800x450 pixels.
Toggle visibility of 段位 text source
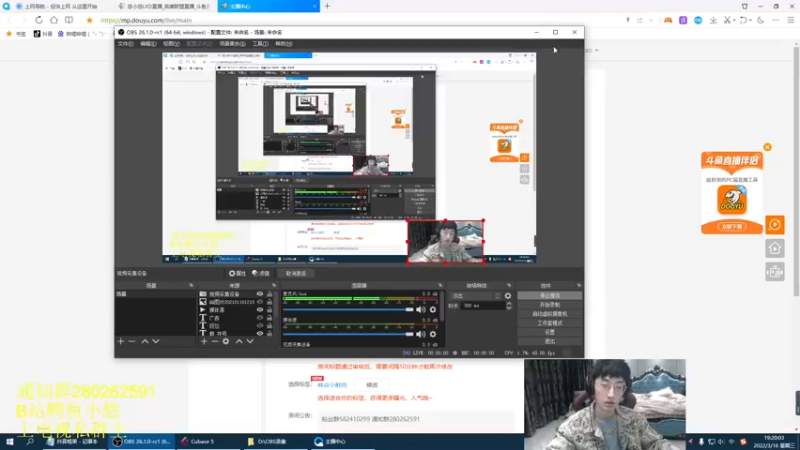tap(260, 326)
